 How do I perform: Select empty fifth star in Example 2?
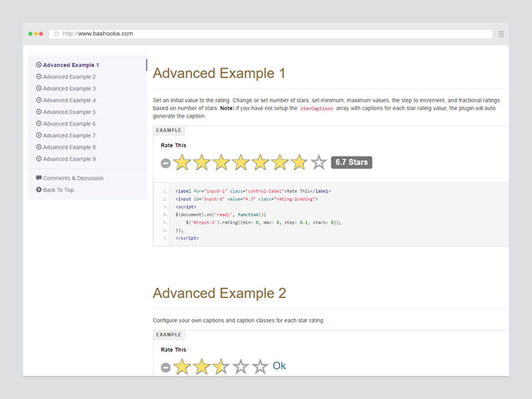click(x=261, y=367)
